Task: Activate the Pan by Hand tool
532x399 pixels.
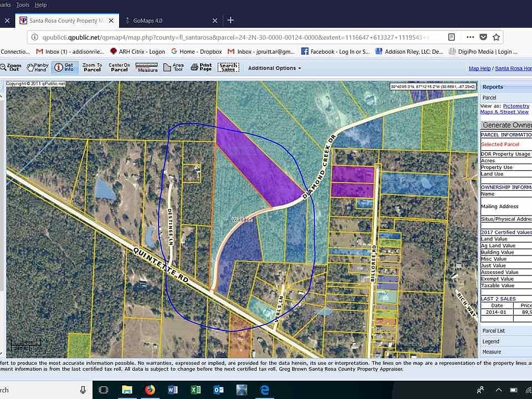Action: [38, 67]
